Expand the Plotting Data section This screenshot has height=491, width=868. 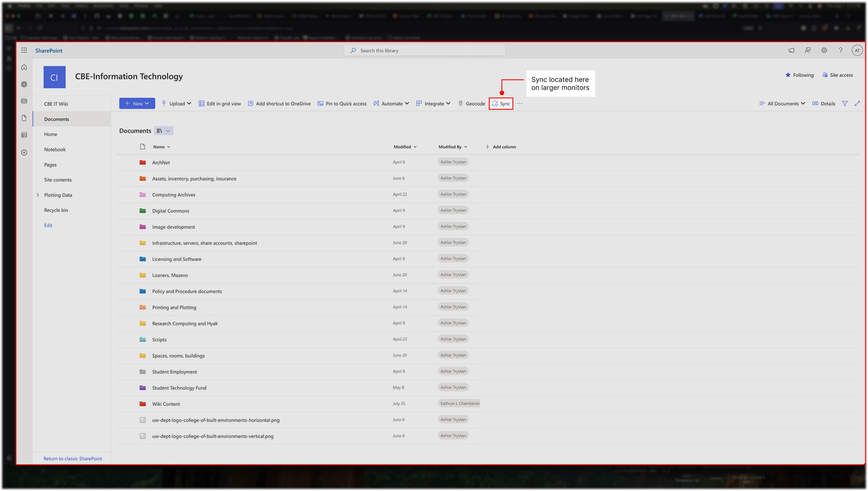pyautogui.click(x=38, y=195)
